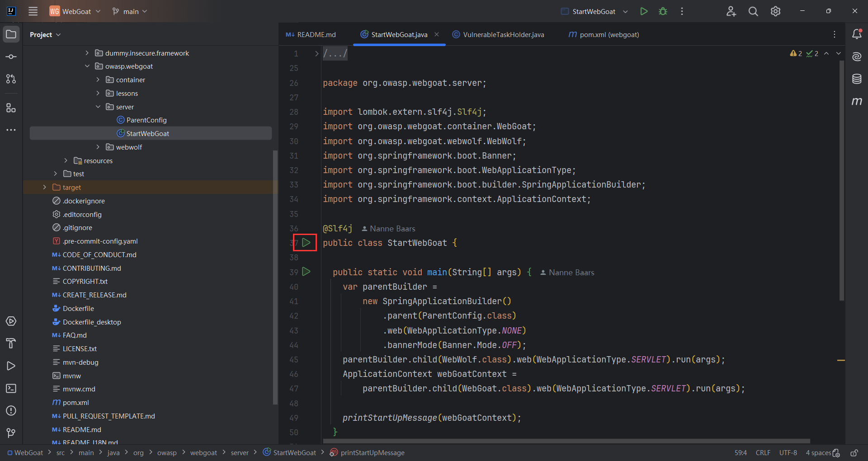Click 4 spaces indent setting

[x=818, y=453]
